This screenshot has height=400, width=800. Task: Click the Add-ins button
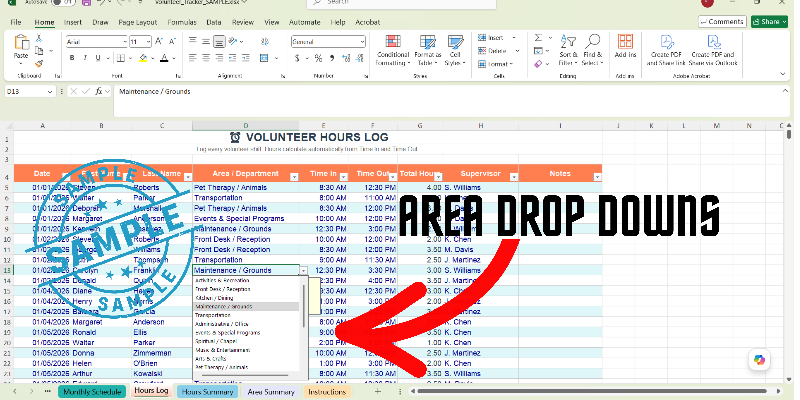coord(625,46)
